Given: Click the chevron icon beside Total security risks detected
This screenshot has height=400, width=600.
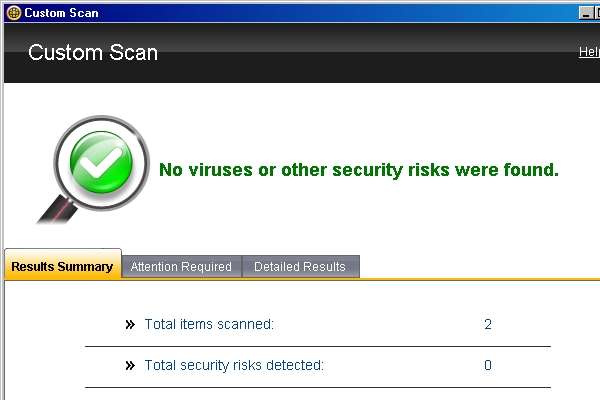Looking at the screenshot, I should 130,366.
